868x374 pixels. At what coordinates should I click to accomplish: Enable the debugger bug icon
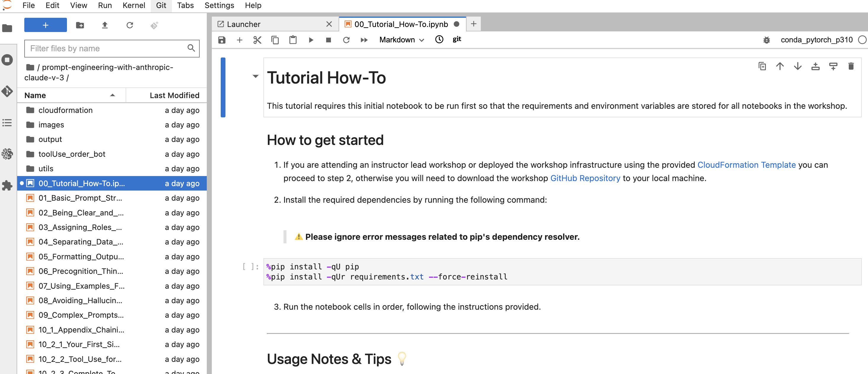[766, 40]
